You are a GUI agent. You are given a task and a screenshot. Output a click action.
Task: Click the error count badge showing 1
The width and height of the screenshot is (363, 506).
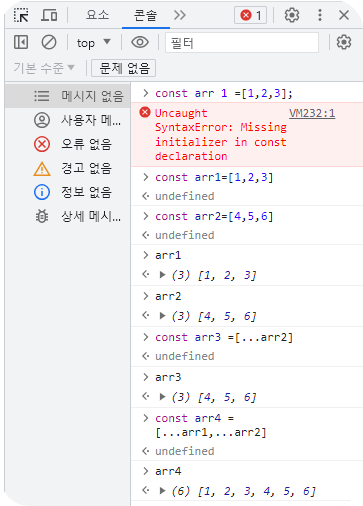click(250, 15)
